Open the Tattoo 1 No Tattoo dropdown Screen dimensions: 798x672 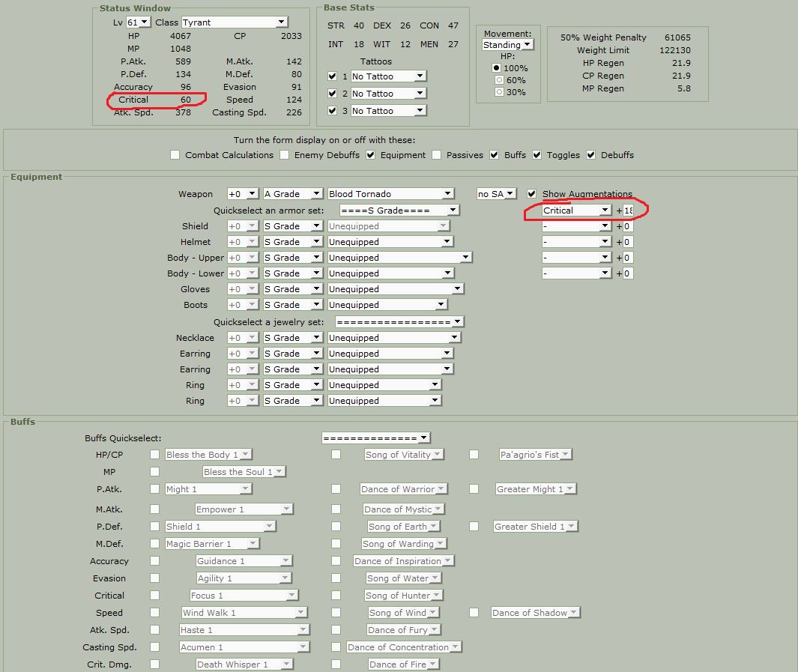click(x=388, y=76)
